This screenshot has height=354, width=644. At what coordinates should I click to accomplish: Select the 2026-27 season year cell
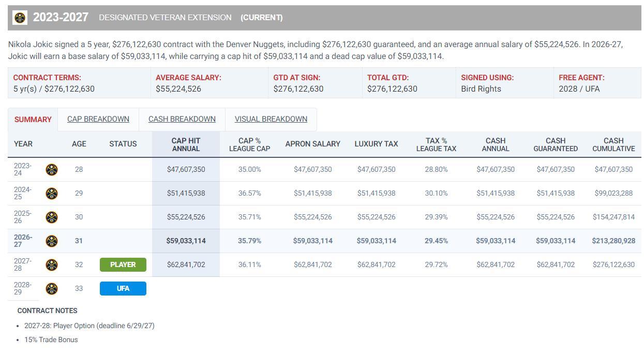[23, 241]
